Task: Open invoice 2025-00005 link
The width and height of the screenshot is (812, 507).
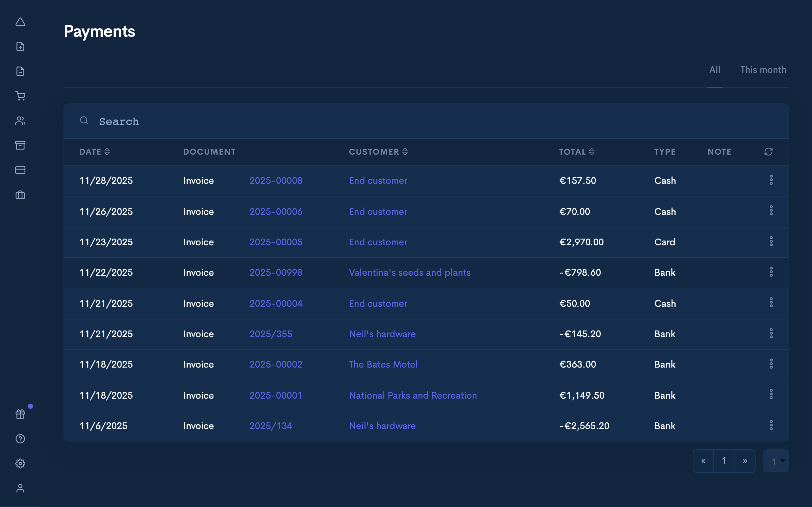Action: pyautogui.click(x=276, y=242)
